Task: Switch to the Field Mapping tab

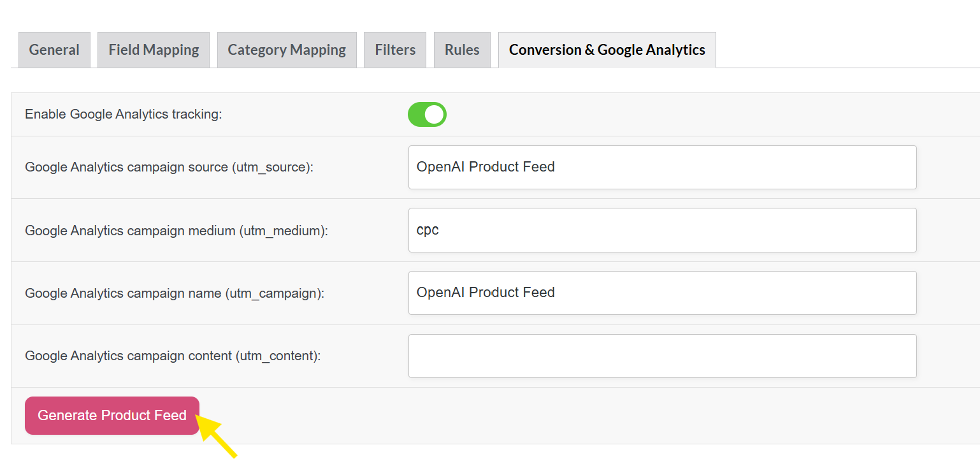Action: pos(154,50)
